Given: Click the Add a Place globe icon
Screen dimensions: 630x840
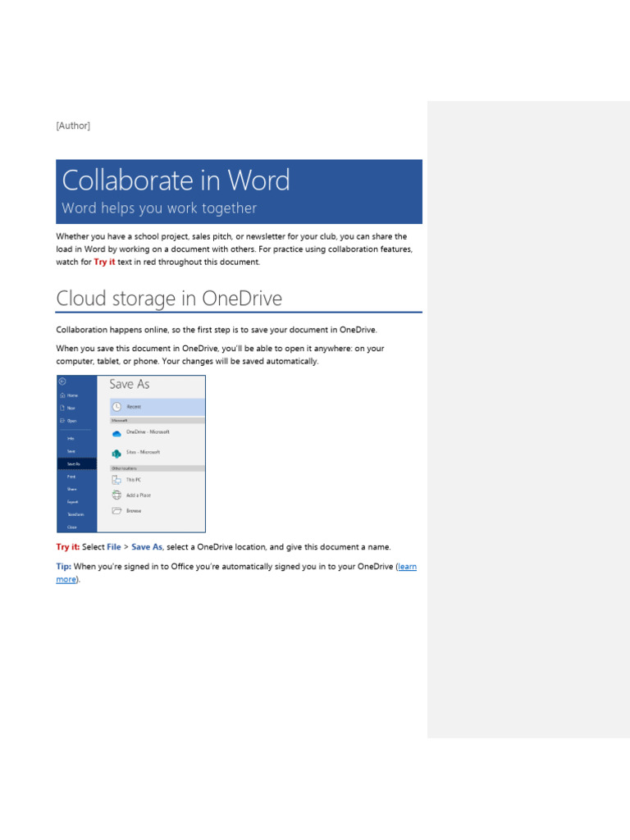Looking at the screenshot, I should 116,495.
